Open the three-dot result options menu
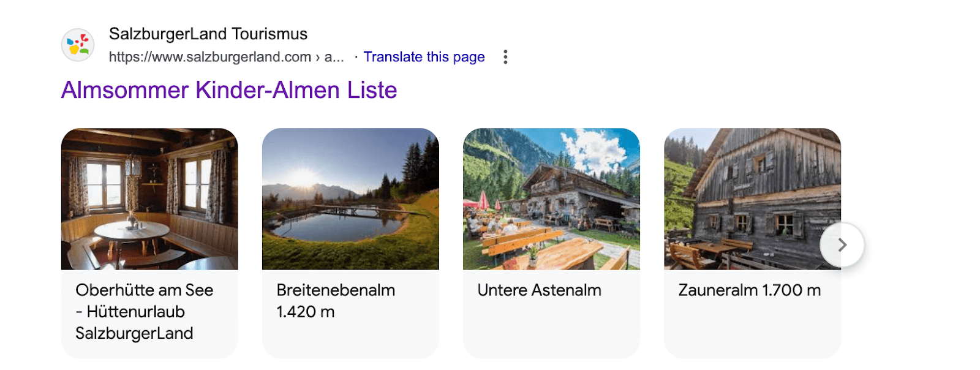The height and width of the screenshot is (370, 980). (x=505, y=57)
